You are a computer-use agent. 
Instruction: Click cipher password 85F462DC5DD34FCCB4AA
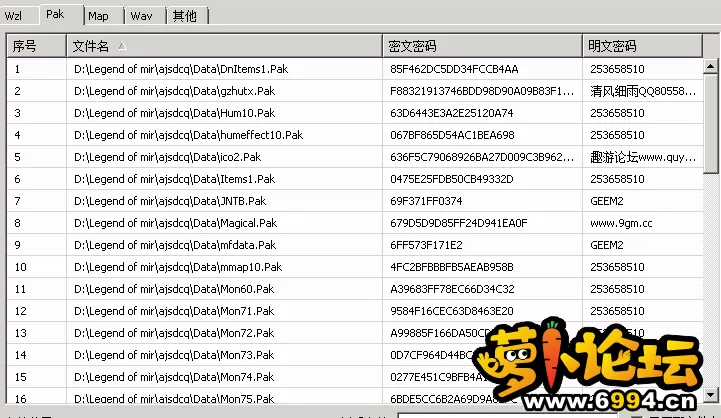click(454, 69)
